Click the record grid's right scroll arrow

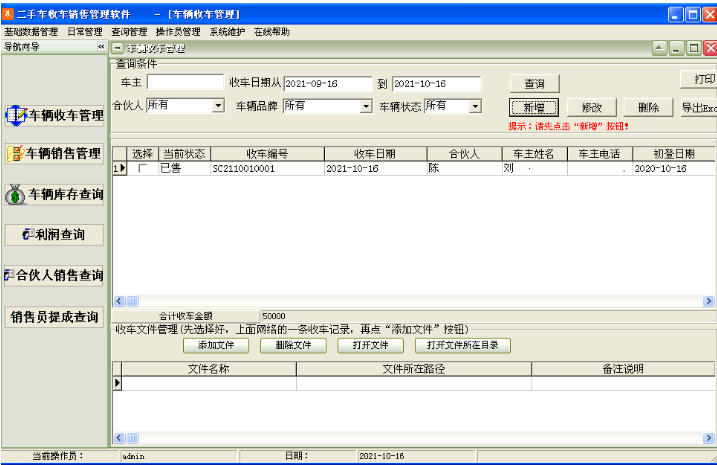[708, 301]
